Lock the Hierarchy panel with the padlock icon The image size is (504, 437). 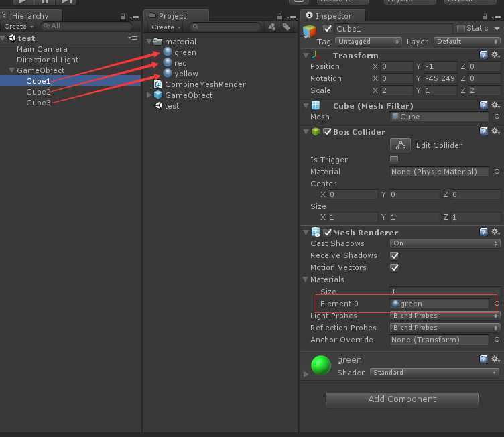[x=122, y=16]
